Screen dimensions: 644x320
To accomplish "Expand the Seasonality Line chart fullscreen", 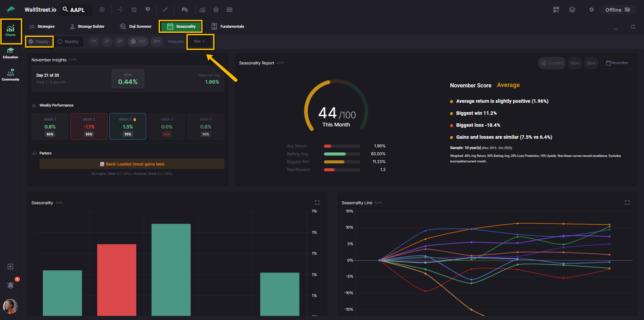I will pos(627,202).
